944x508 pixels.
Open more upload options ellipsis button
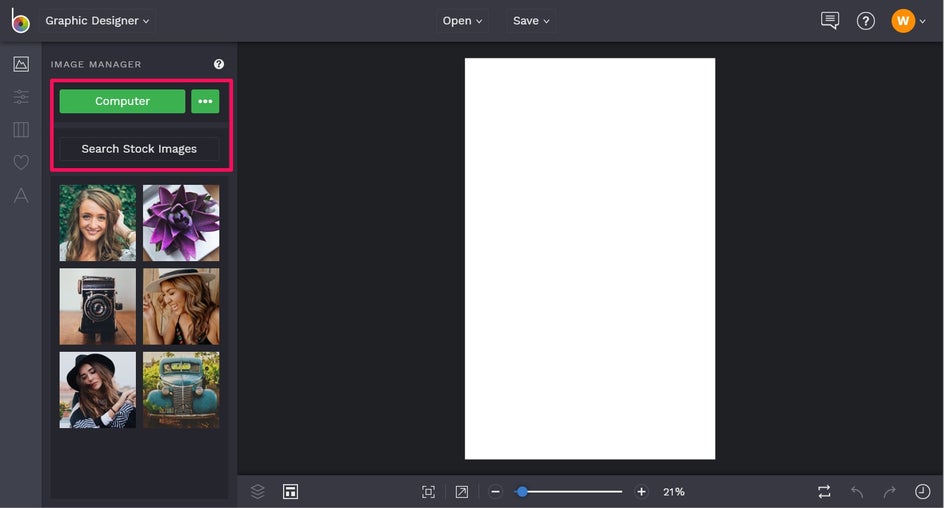tap(205, 101)
